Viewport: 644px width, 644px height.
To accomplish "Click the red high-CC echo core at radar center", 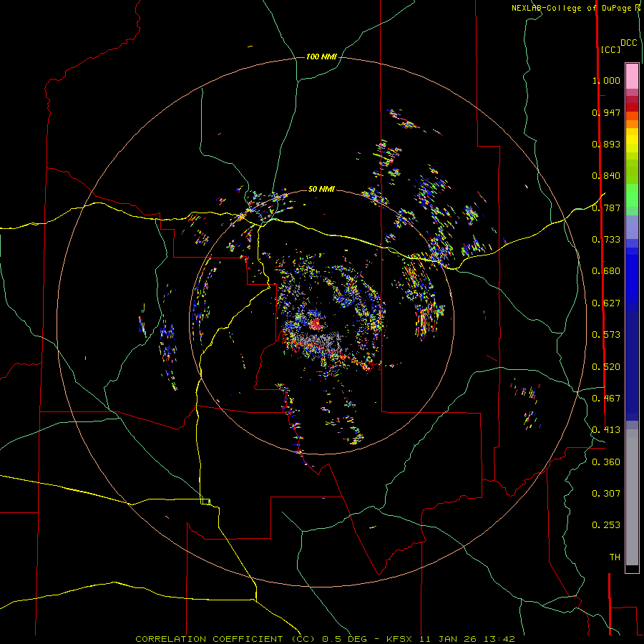I will tap(316, 324).
